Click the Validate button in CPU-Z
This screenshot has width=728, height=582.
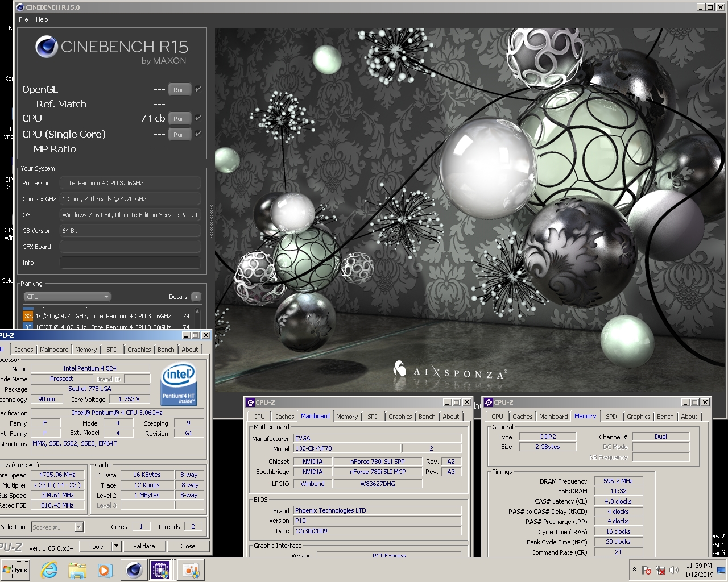144,546
